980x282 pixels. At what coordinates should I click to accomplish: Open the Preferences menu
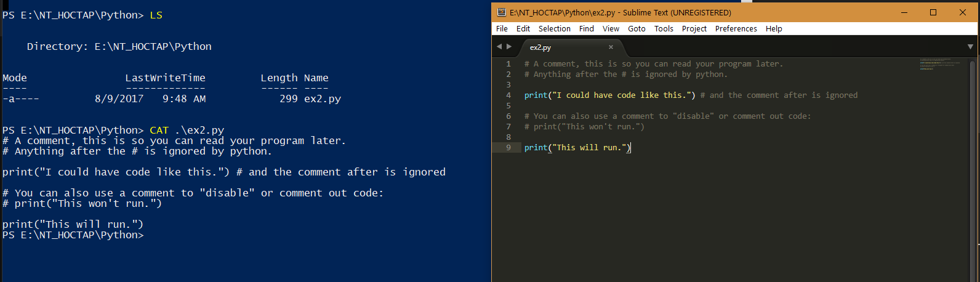[736, 28]
